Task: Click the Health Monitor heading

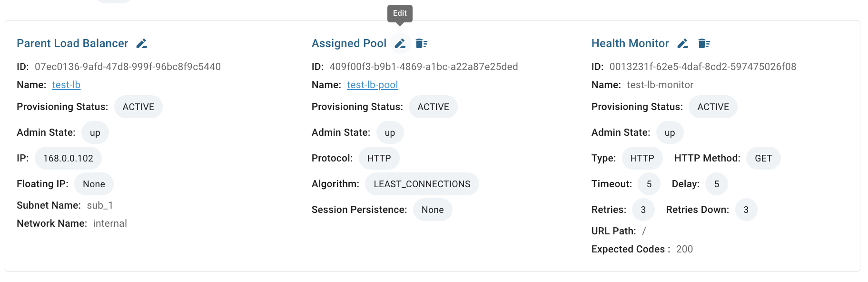Action: point(630,43)
